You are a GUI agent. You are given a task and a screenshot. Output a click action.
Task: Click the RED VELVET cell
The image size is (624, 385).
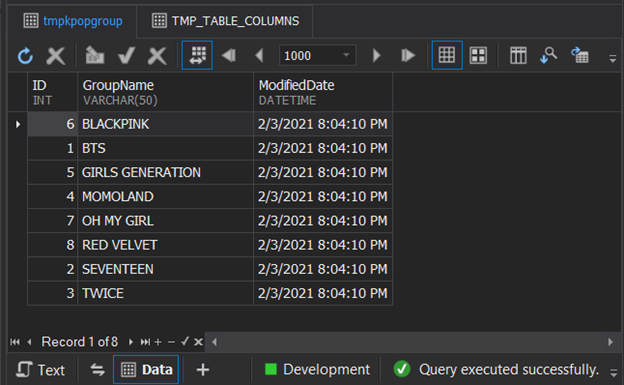pyautogui.click(x=166, y=245)
